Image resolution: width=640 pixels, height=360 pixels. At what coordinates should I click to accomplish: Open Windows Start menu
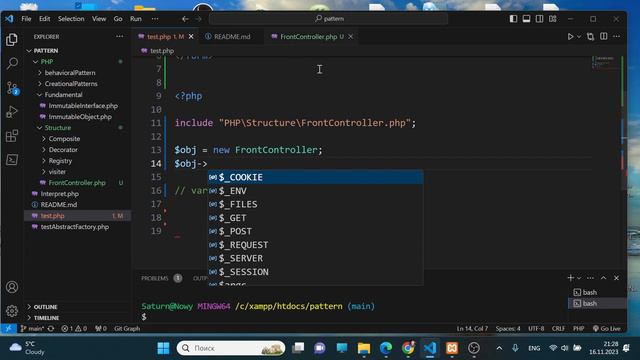point(163,348)
